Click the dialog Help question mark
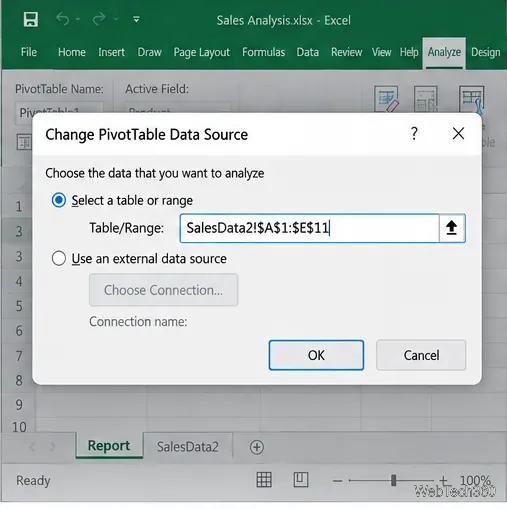Viewport: 507px width, 509px height. pyautogui.click(x=414, y=133)
